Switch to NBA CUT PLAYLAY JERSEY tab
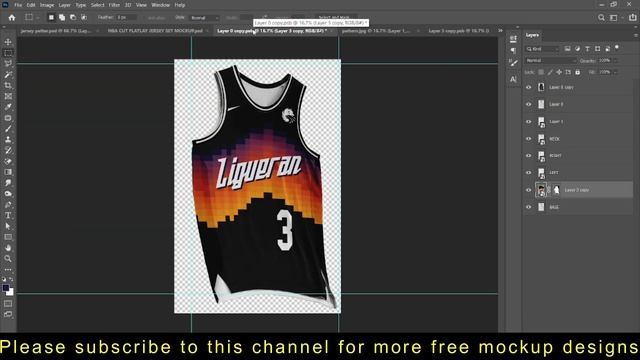Screen dimensions: 640x360 point(155,31)
